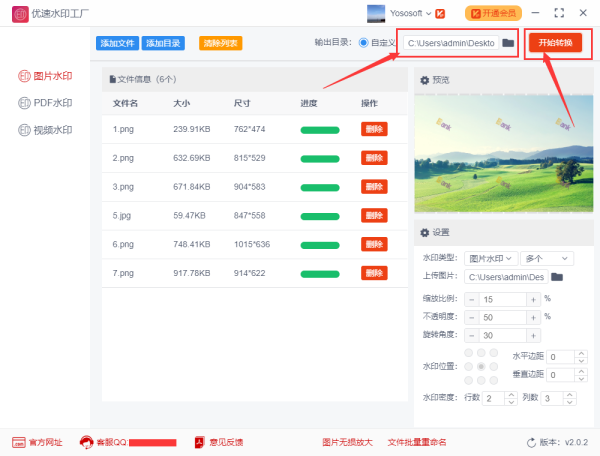Click the 开通会员 membership badge
600x456 pixels.
coord(493,13)
